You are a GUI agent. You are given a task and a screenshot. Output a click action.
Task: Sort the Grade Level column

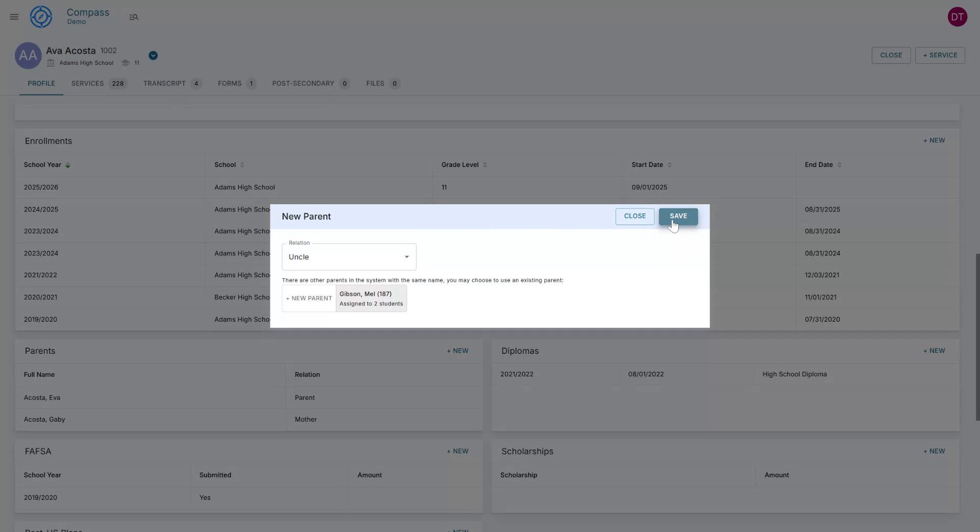[485, 164]
